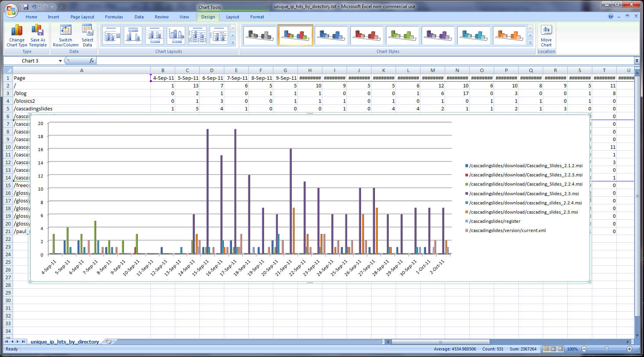Click zoom level 100% button
This screenshot has height=357, width=644.
(572, 349)
